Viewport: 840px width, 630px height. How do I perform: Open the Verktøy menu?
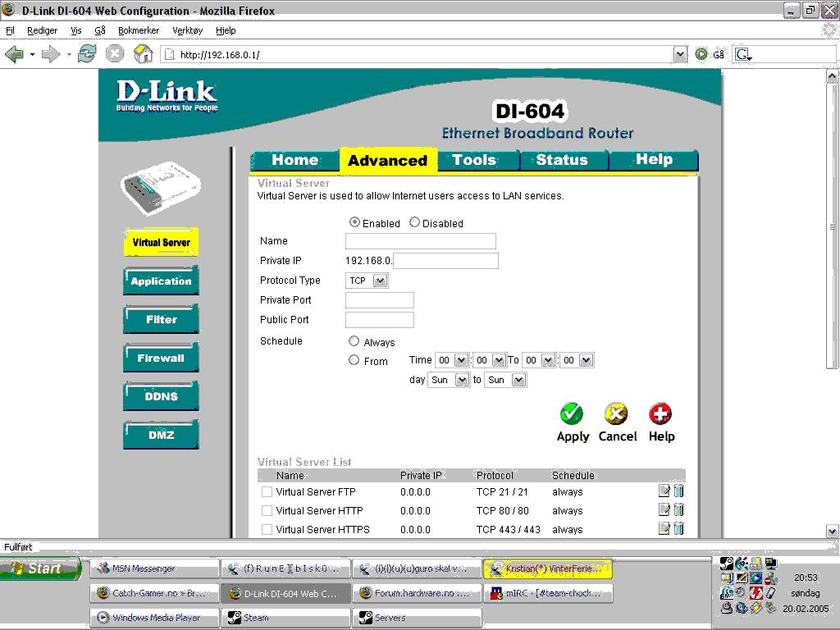pos(188,30)
